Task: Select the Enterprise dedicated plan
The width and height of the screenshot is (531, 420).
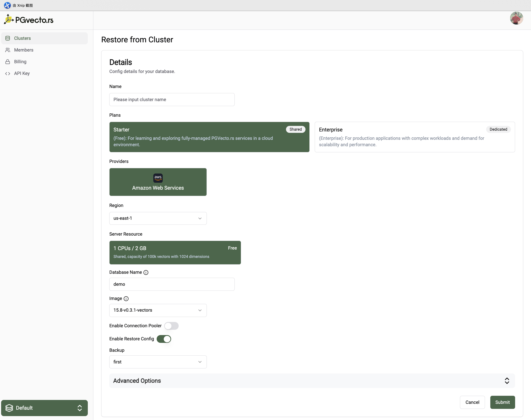Action: click(x=414, y=137)
